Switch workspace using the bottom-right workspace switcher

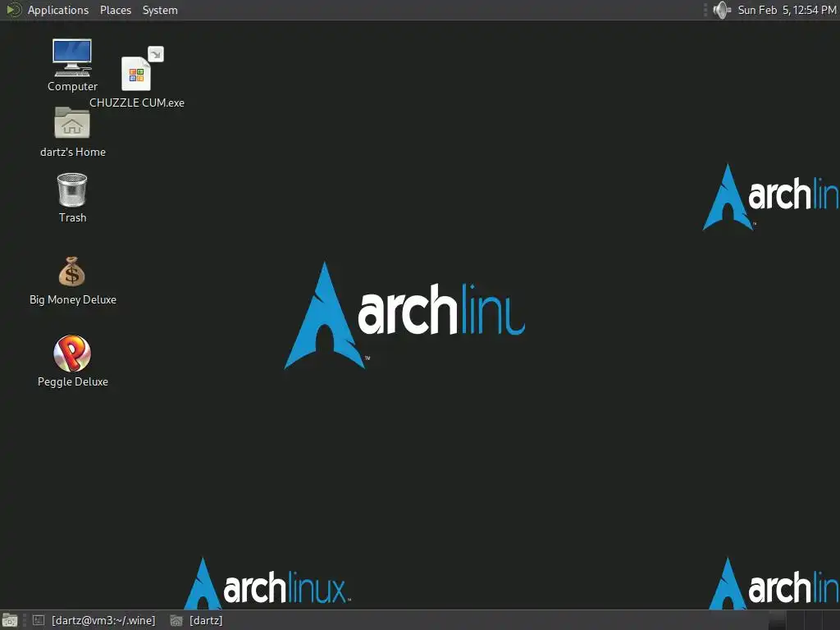[804, 620]
